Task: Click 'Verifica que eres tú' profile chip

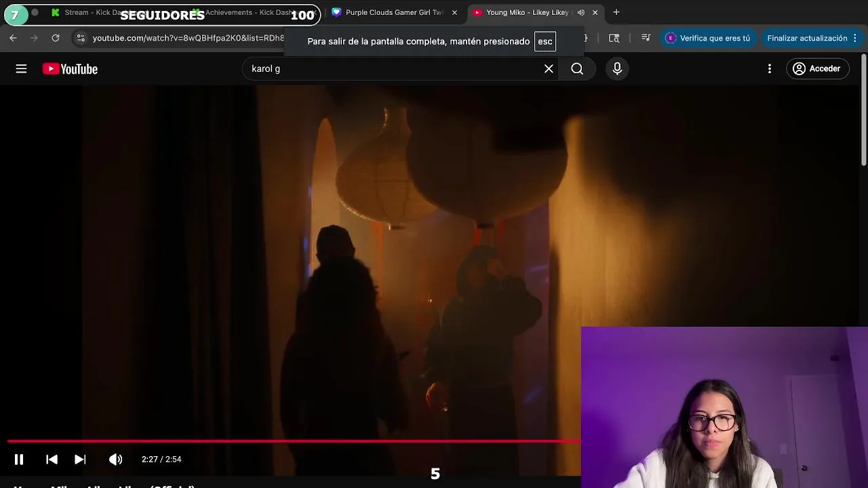Action: (709, 38)
